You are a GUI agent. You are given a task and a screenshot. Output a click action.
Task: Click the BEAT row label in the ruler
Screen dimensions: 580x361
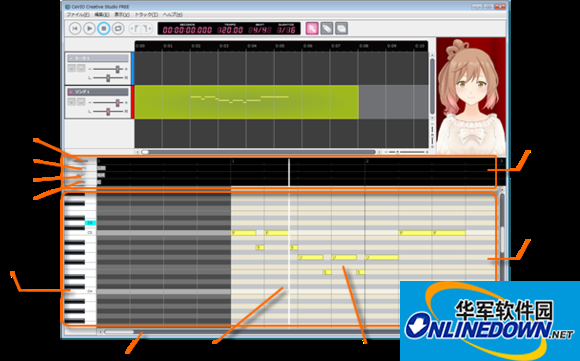pyautogui.click(x=80, y=175)
